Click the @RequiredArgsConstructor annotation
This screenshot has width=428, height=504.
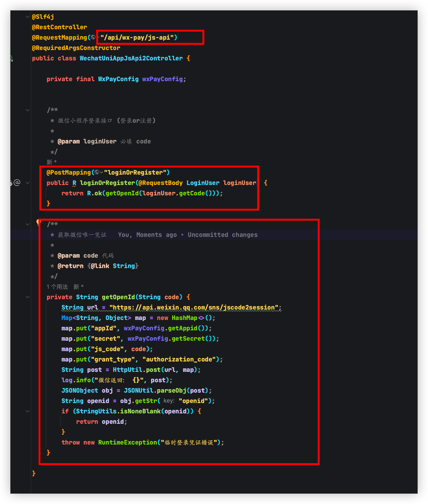point(76,48)
